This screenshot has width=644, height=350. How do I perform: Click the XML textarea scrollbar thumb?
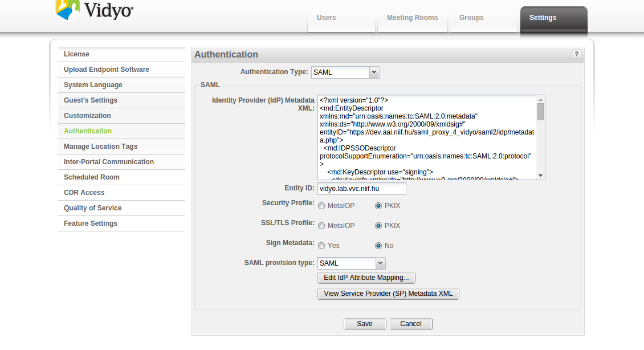540,112
